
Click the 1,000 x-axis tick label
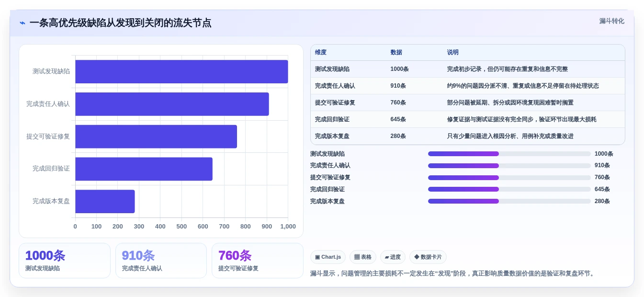[288, 227]
